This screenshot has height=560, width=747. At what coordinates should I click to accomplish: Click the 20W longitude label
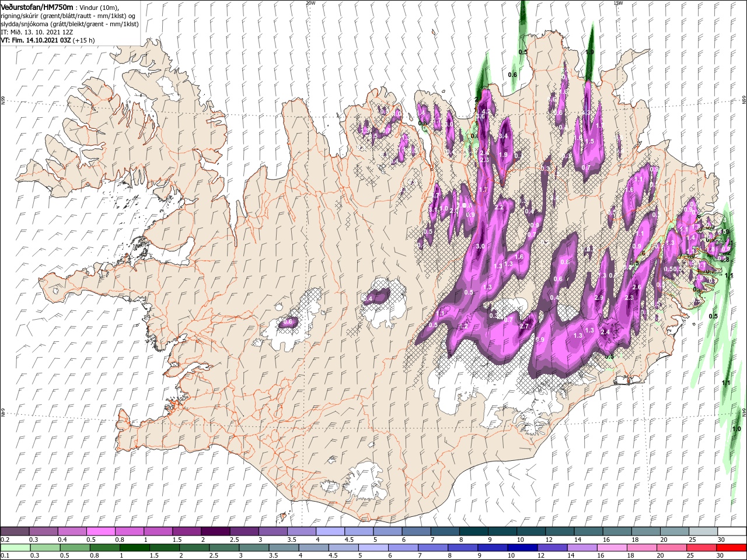310,2
